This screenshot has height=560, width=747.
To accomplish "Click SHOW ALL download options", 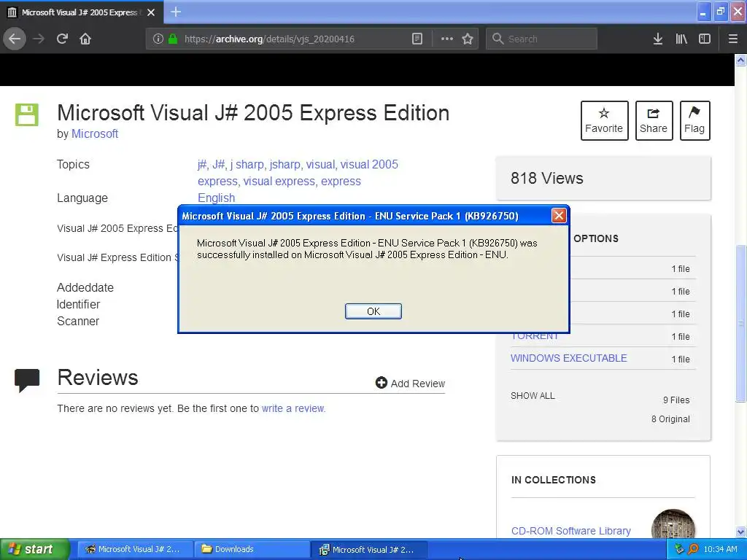I will tap(533, 396).
